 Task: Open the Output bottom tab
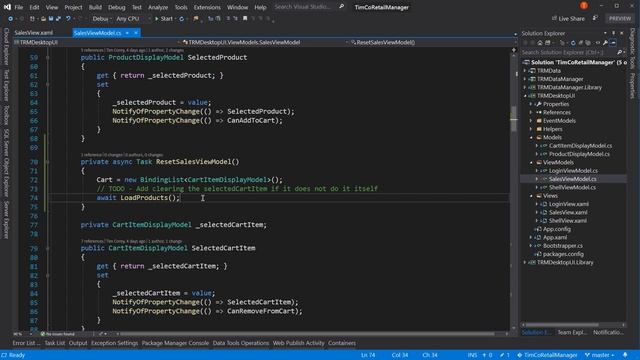[78, 343]
